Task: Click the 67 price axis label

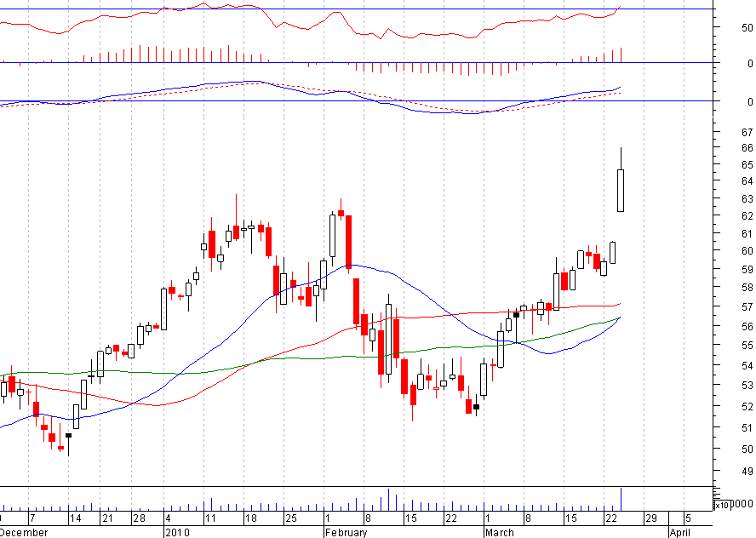Action: pos(747,132)
